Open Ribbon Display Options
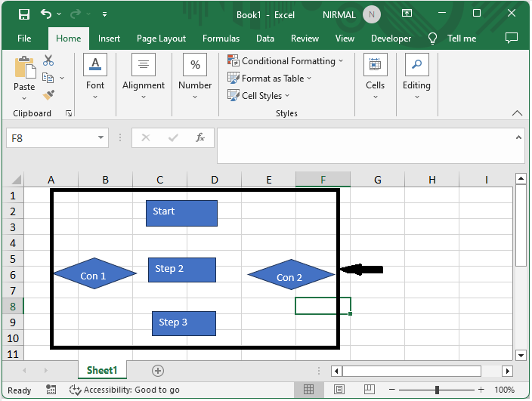Viewport: 532px width, 401px height. click(x=407, y=14)
